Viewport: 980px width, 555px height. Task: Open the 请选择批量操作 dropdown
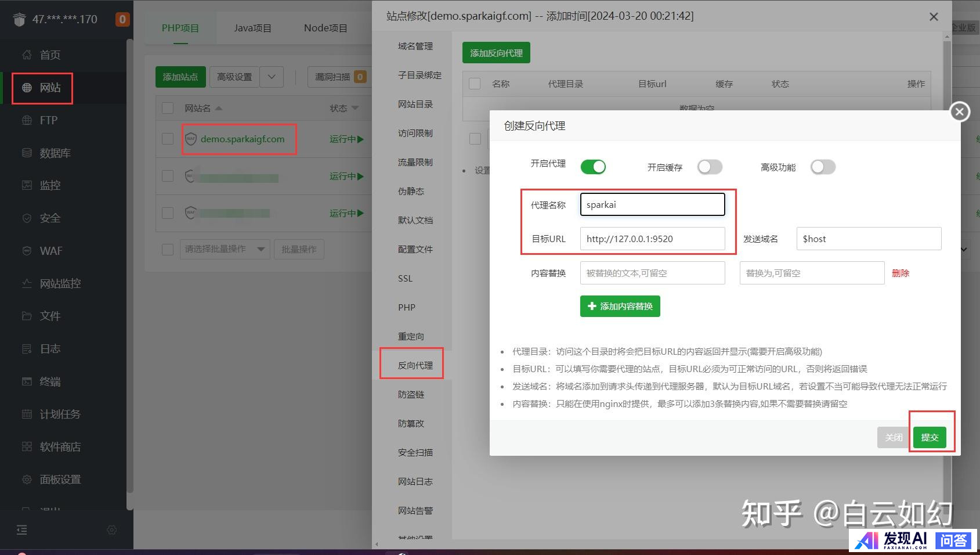224,249
